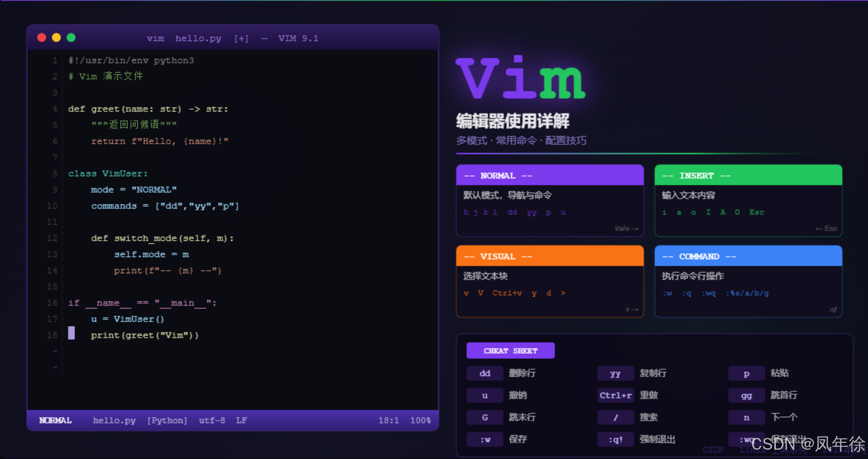Click '执行命令行操作' in COMMAND card
The image size is (868, 459).
[x=693, y=276]
